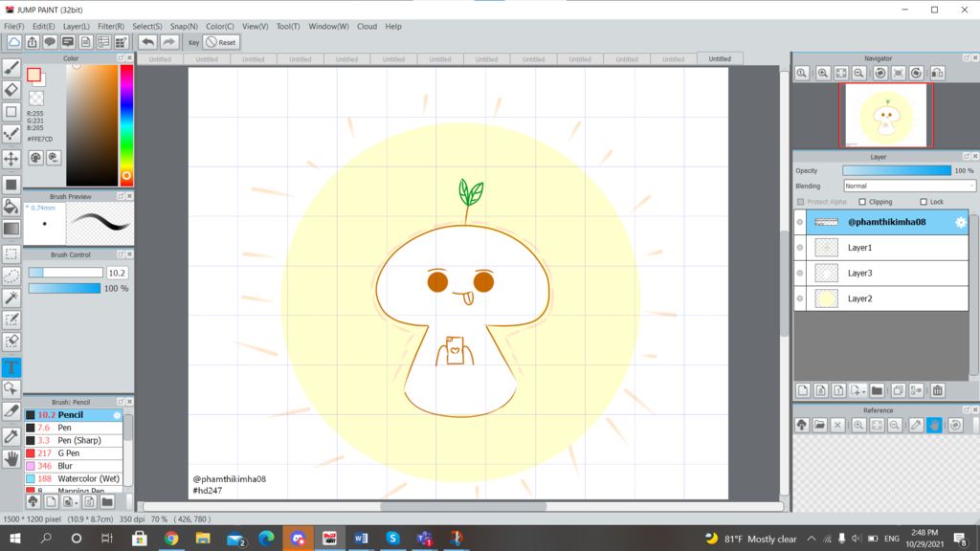The image size is (980, 551).
Task: Select the Blur brush
Action: click(74, 466)
